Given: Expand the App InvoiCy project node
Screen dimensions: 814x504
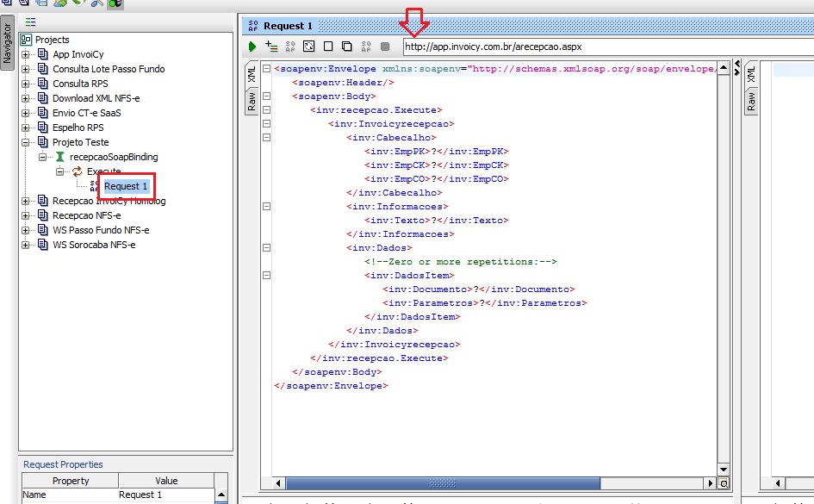Looking at the screenshot, I should tap(26, 55).
